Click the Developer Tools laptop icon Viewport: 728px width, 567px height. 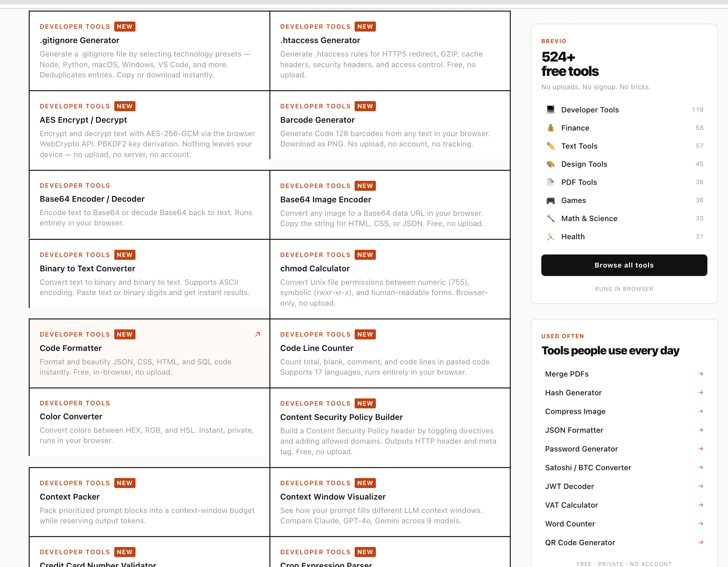click(x=550, y=110)
